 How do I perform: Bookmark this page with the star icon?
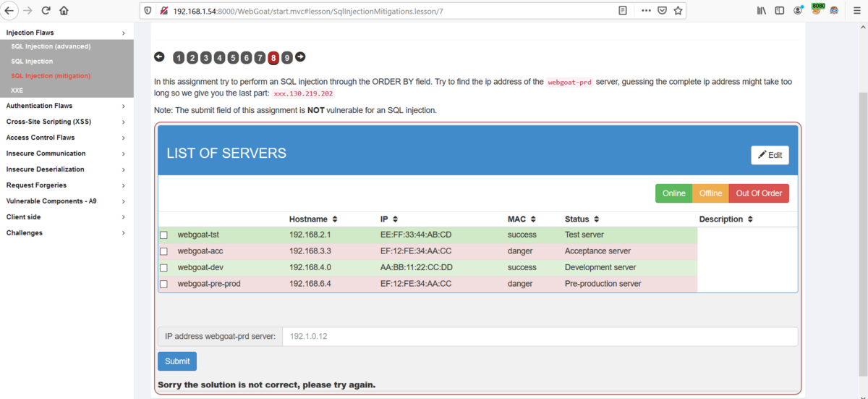[x=678, y=11]
